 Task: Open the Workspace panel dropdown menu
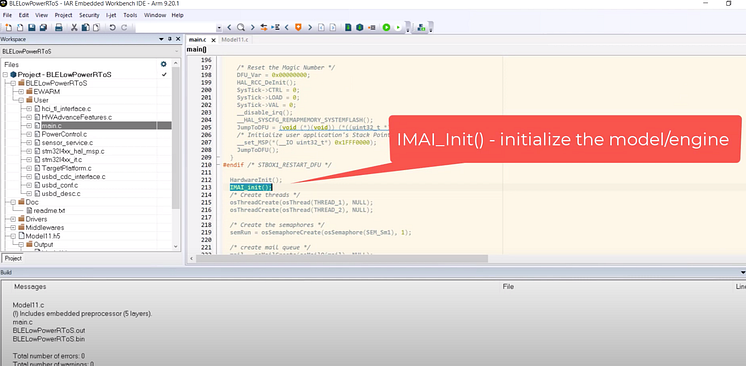[161, 39]
